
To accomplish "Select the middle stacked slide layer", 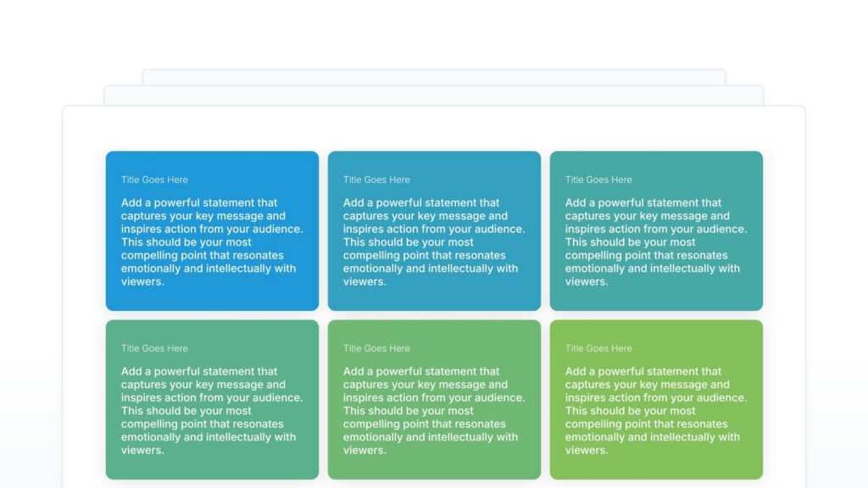I will coord(433,95).
